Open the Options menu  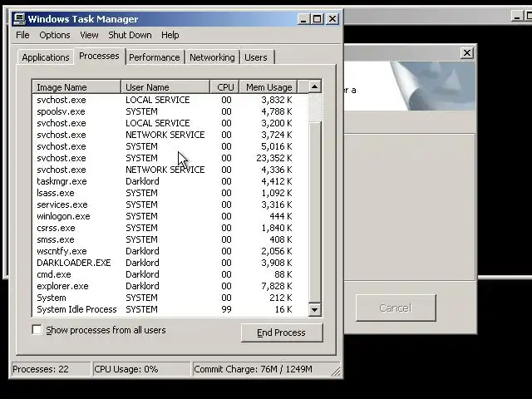pyautogui.click(x=55, y=35)
